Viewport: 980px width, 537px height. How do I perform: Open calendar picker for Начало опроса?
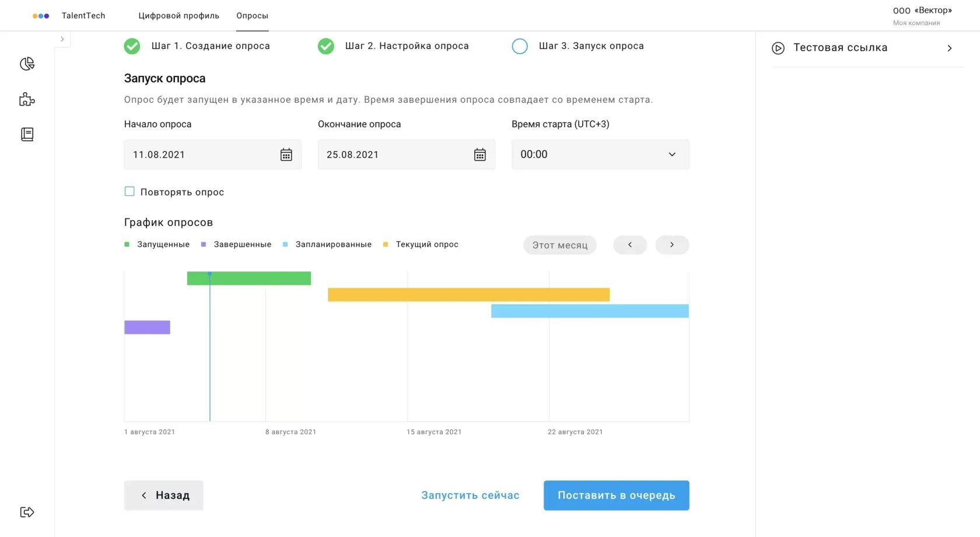[286, 155]
